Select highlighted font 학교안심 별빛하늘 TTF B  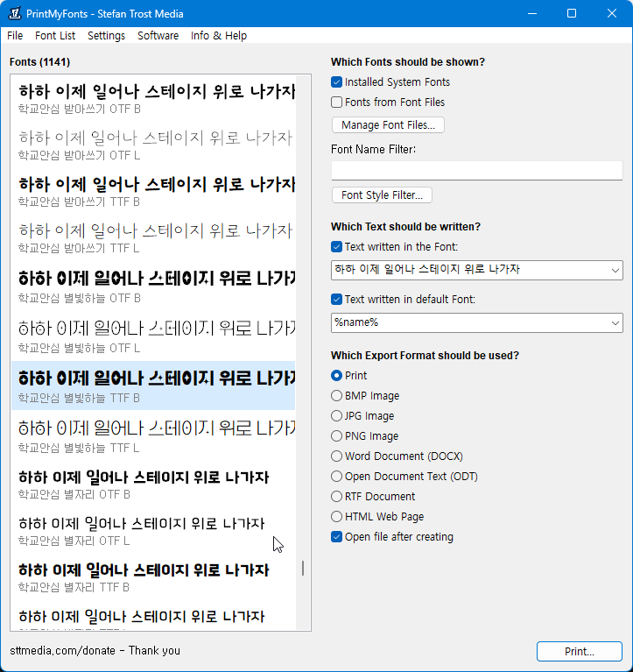pos(153,386)
